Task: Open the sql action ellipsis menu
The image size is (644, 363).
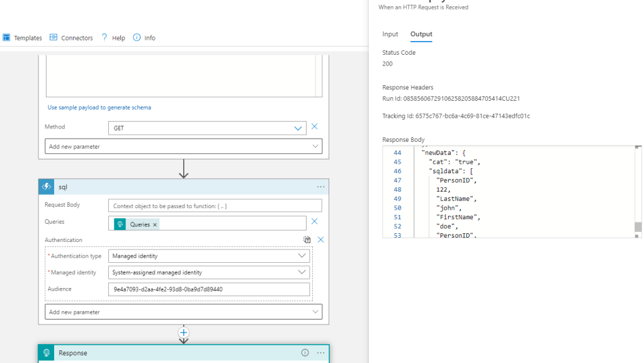Action: [320, 187]
